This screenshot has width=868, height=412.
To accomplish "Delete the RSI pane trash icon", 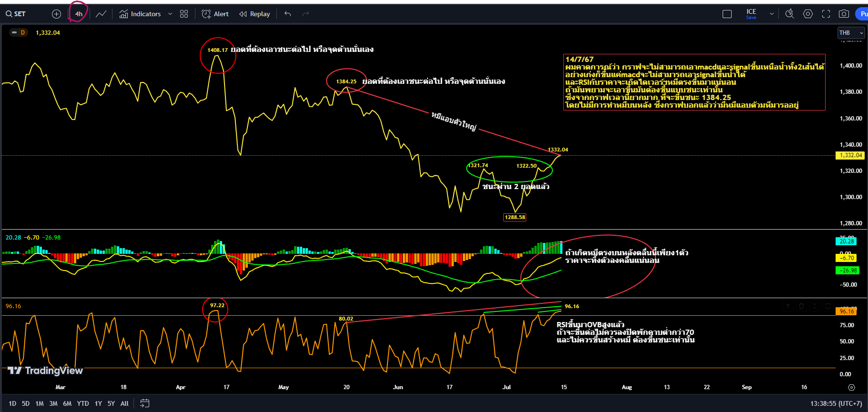I will point(802,306).
